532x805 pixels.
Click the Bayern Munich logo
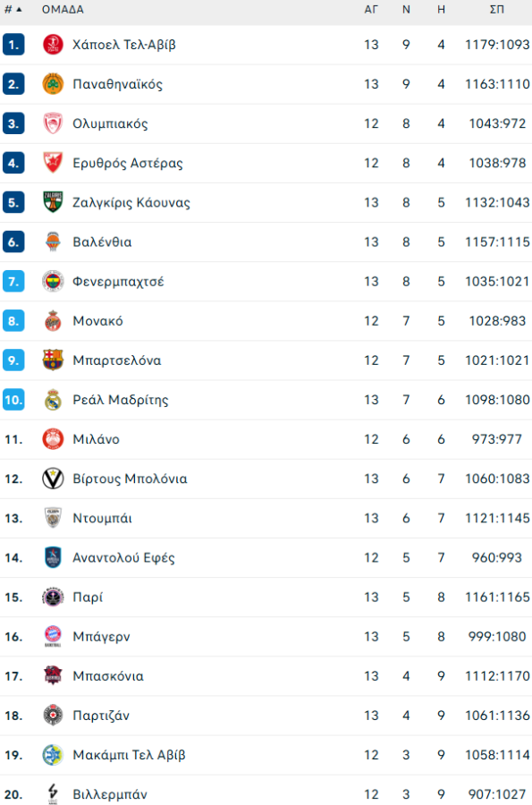point(54,636)
